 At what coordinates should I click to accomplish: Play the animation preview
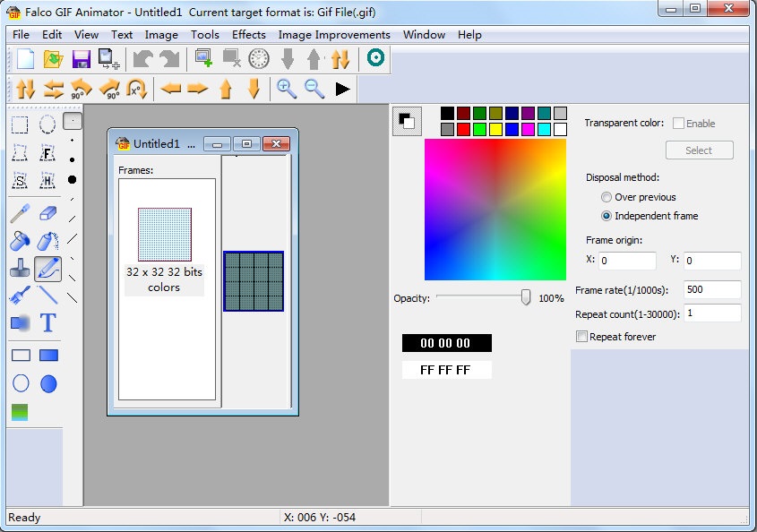pyautogui.click(x=342, y=88)
